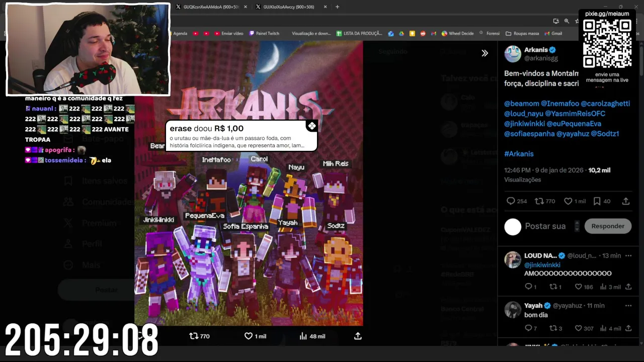Screen dimensions: 644x362
Task: Click the repost icon showing 770 in panel
Action: tap(539, 201)
